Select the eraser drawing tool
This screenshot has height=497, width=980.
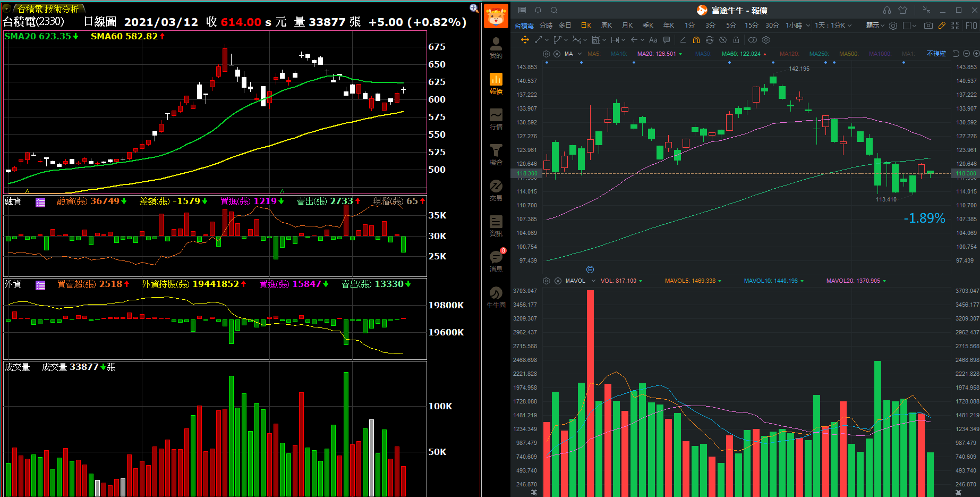coord(683,40)
